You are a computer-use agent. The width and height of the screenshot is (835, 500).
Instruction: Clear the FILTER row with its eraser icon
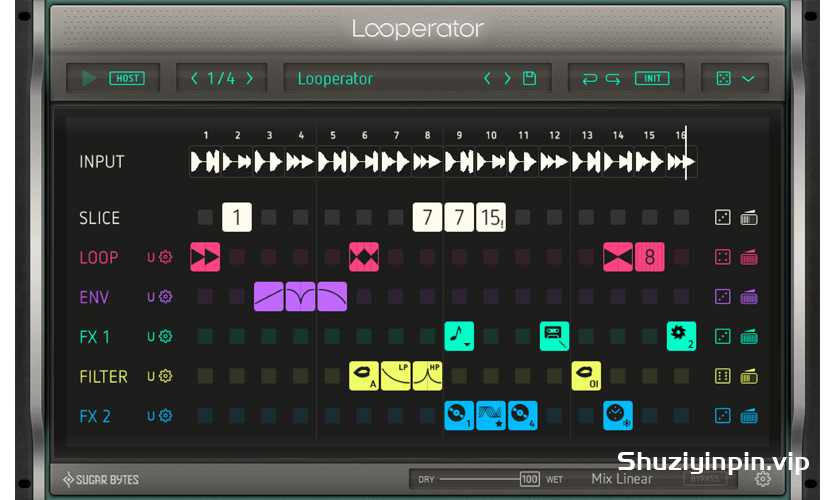click(x=749, y=376)
